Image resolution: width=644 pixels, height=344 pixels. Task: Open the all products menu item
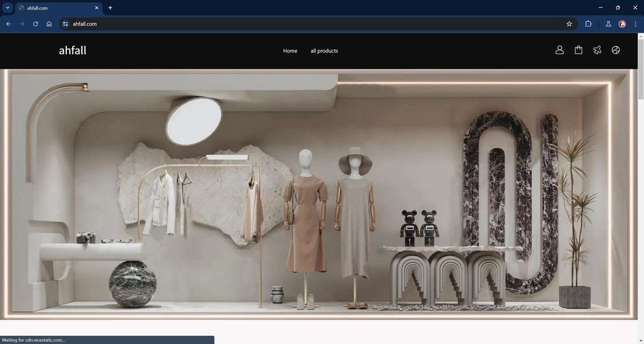pos(324,51)
